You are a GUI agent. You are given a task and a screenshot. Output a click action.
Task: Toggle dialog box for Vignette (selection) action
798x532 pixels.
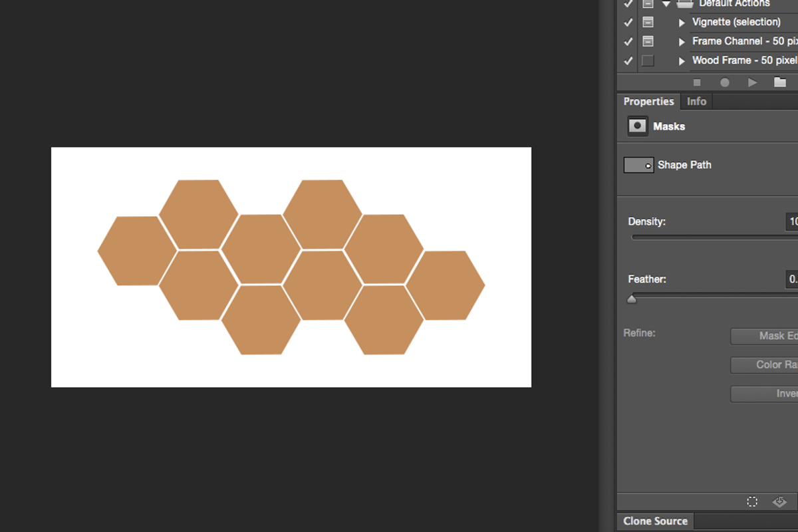point(648,22)
